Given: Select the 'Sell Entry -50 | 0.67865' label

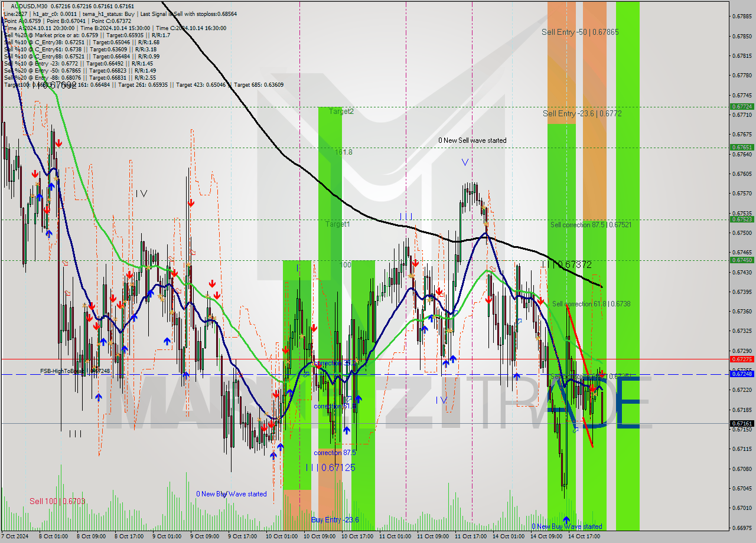Looking at the screenshot, I should tap(580, 32).
